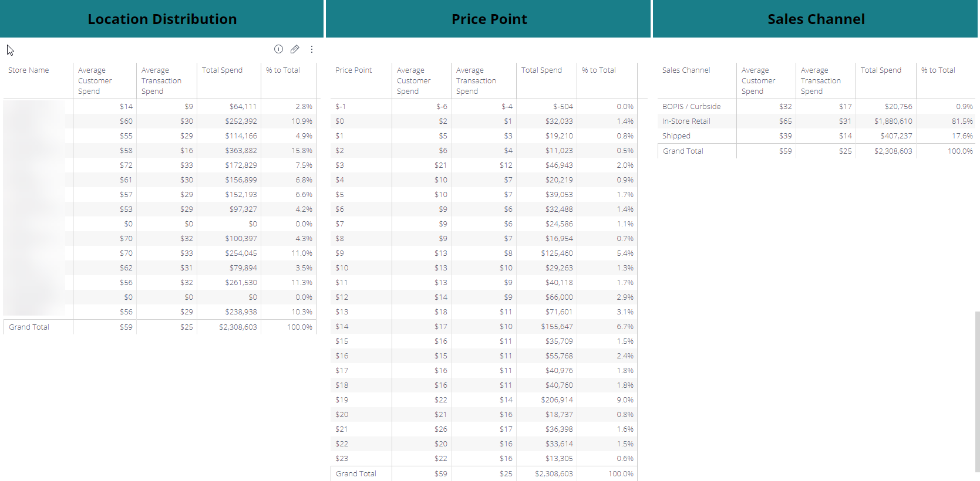This screenshot has height=481, width=980.
Task: Click the $64,111 store total spend cell
Action: pyautogui.click(x=243, y=107)
